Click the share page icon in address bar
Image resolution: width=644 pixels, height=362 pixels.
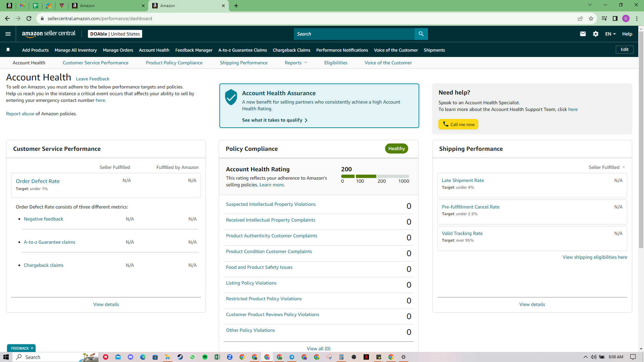click(x=580, y=18)
